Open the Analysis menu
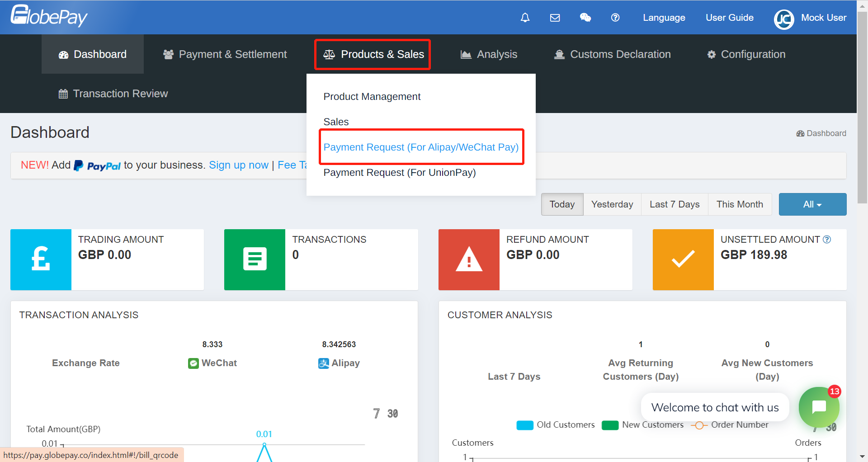868x462 pixels. tap(488, 54)
